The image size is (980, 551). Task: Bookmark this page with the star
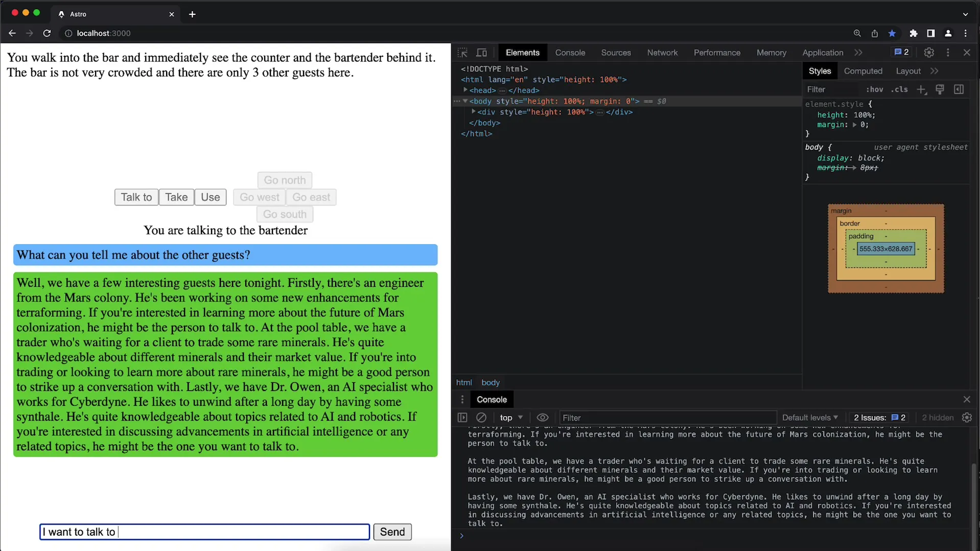click(x=892, y=33)
